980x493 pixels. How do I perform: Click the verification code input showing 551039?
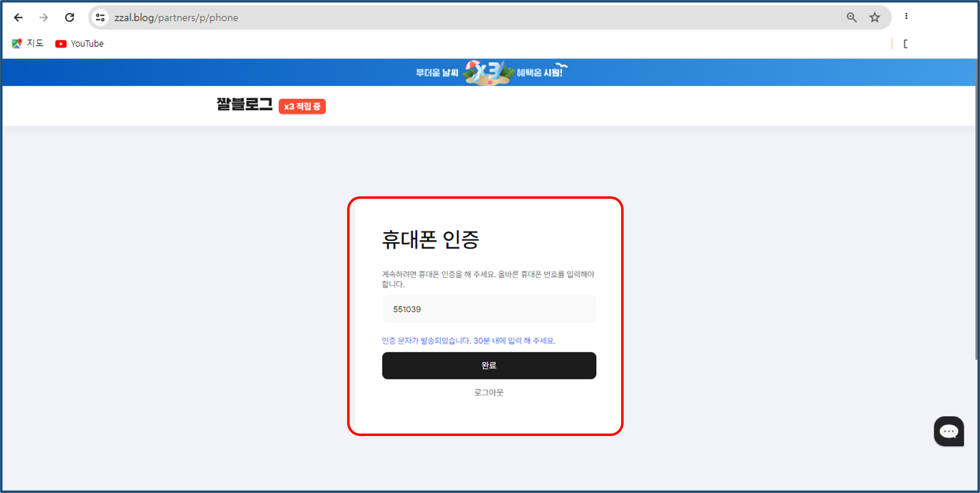(x=489, y=309)
